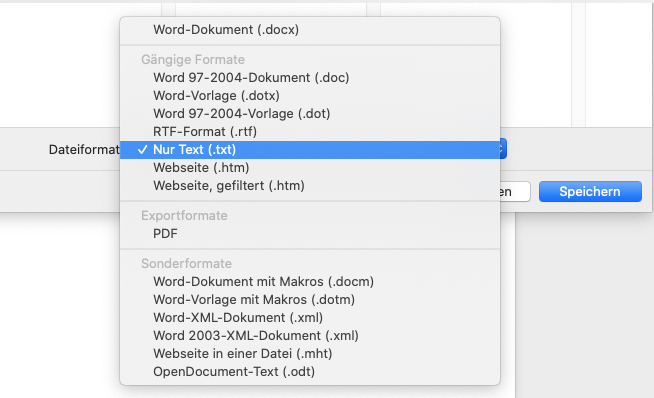The image size is (654, 398).
Task: Click the Speichern button
Action: coord(590,191)
